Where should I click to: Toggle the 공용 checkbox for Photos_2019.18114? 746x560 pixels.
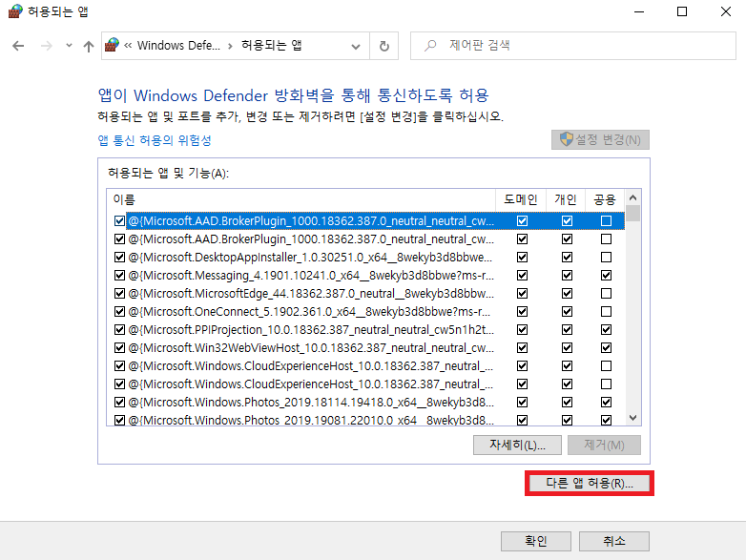point(606,403)
